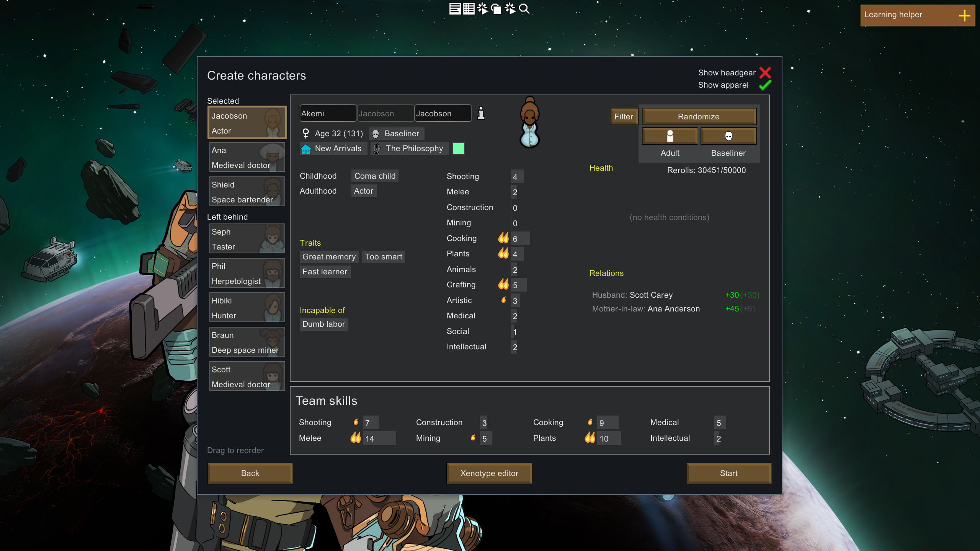The height and width of the screenshot is (551, 980).
Task: Select Jacobson Actor in Selected list
Action: pos(247,122)
